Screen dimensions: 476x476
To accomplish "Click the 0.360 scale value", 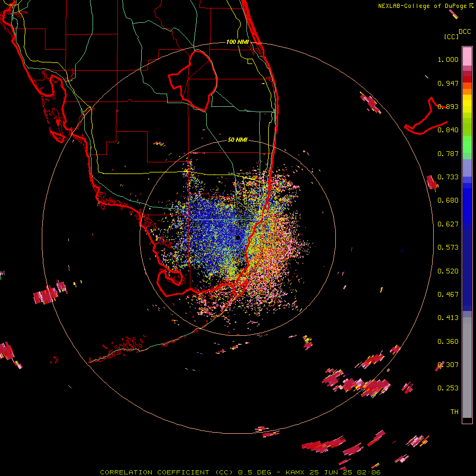I will tap(448, 341).
